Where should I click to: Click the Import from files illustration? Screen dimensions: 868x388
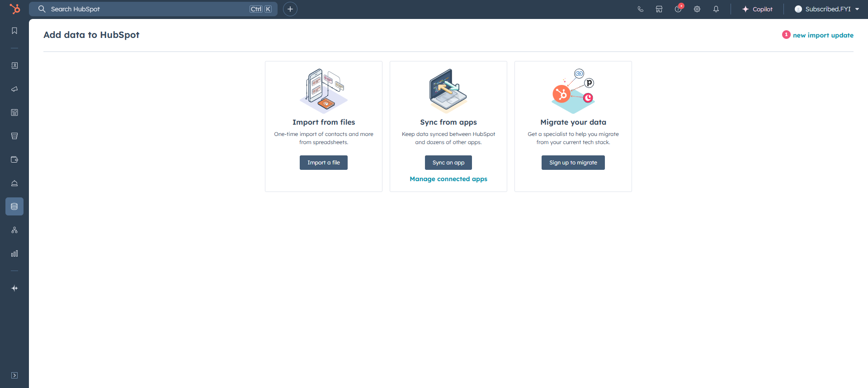pyautogui.click(x=324, y=90)
